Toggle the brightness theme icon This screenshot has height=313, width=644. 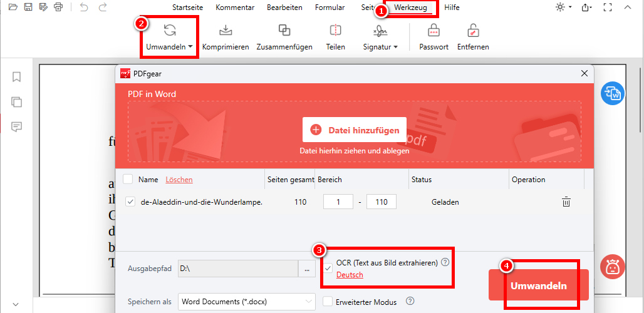[560, 8]
